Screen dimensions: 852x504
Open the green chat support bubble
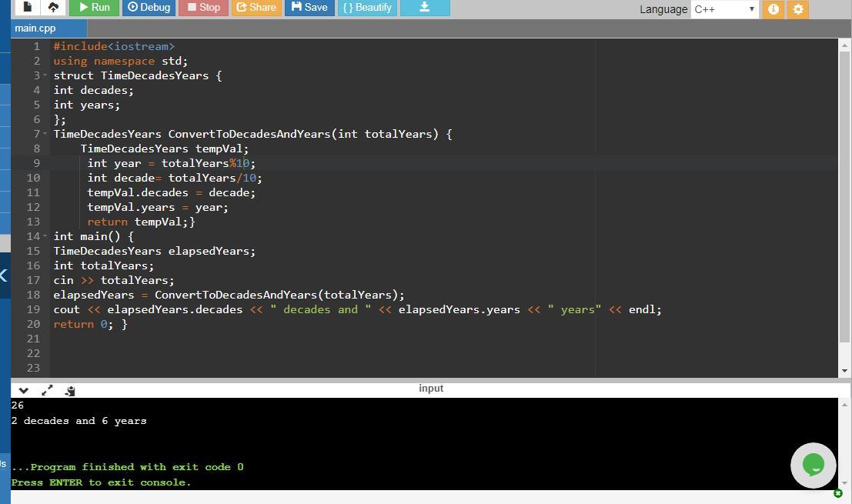click(x=814, y=466)
